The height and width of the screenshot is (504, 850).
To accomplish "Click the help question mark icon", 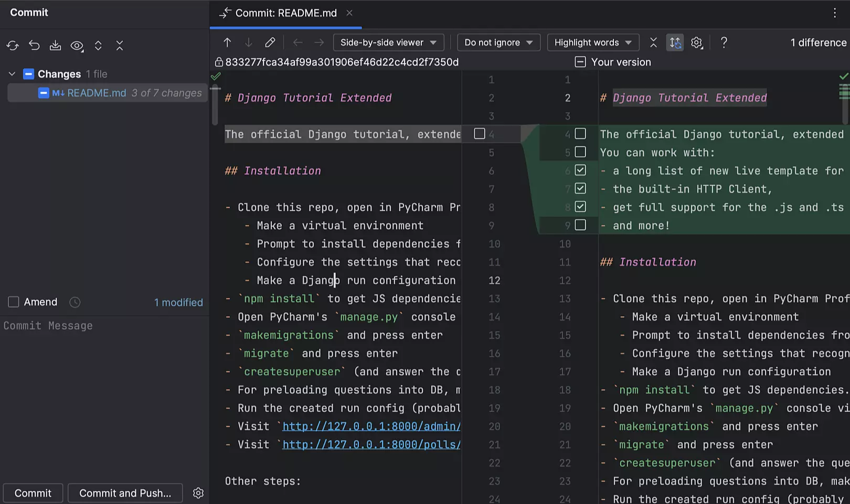I will point(724,42).
